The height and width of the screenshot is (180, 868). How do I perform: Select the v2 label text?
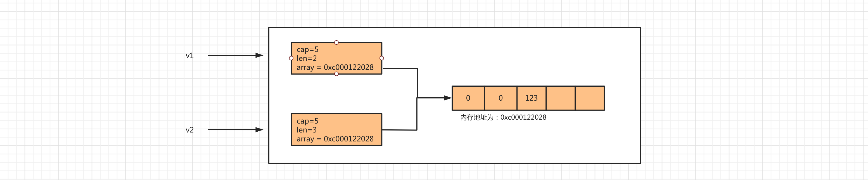[x=190, y=130]
